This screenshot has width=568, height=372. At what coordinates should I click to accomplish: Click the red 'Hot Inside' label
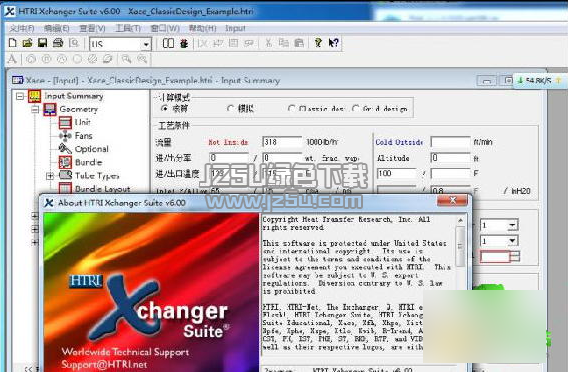click(228, 142)
